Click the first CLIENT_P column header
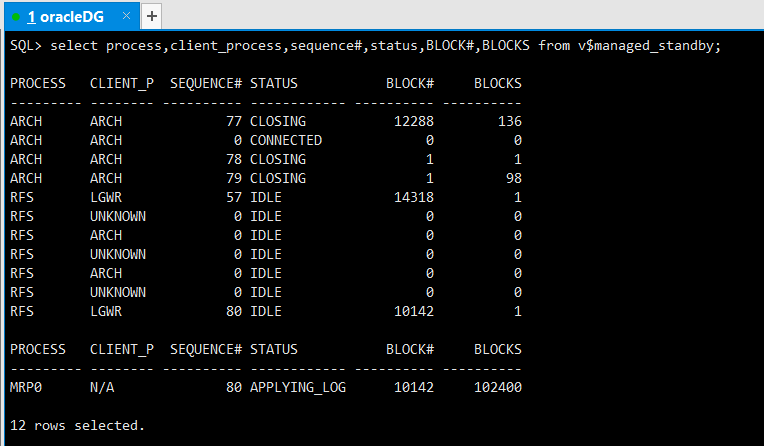Viewport: 764px width, 446px height. (122, 84)
